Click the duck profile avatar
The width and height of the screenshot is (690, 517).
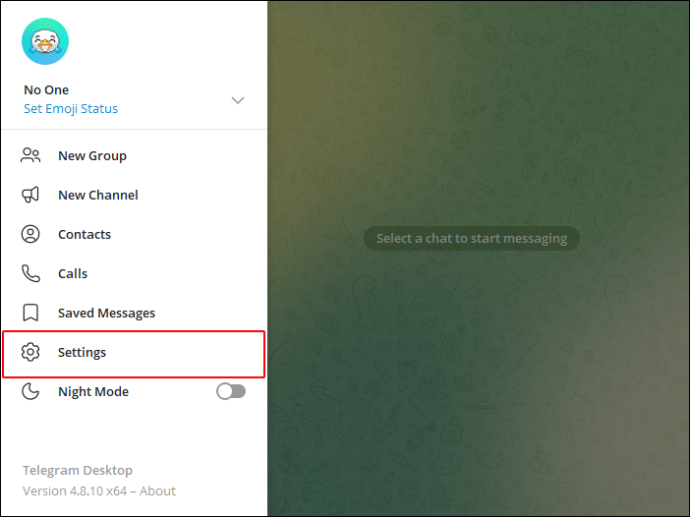45,41
